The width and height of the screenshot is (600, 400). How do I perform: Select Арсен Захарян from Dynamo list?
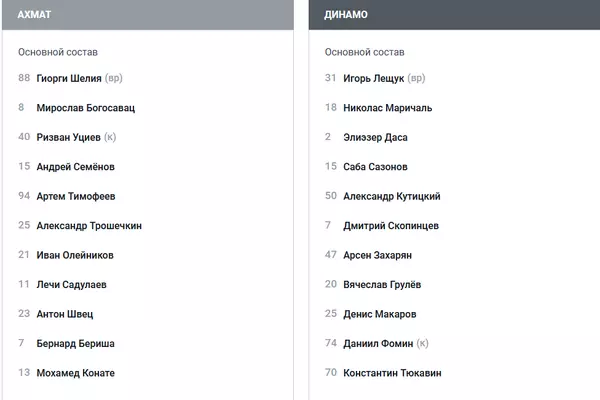(x=377, y=255)
